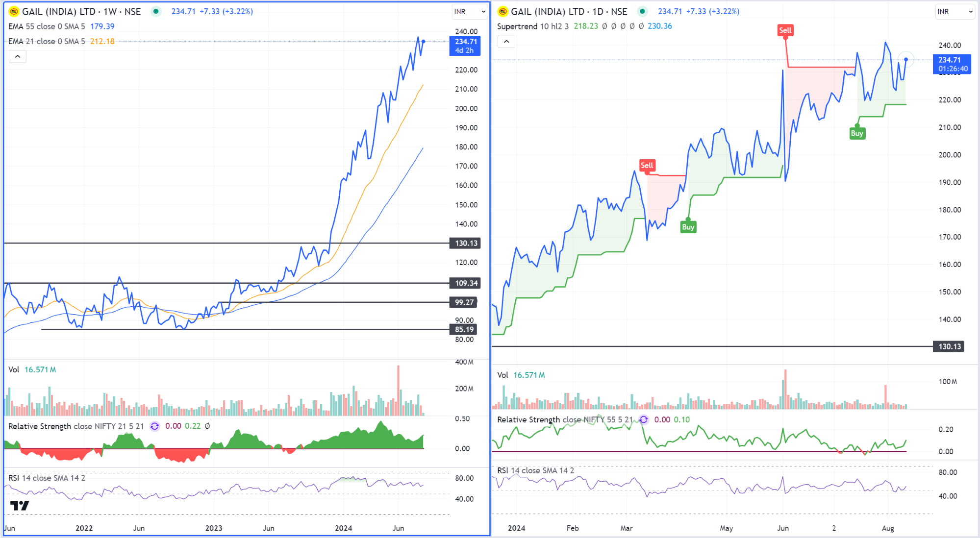Click the Buy signal label near 210
Screen dimensions: 980x538
click(857, 133)
